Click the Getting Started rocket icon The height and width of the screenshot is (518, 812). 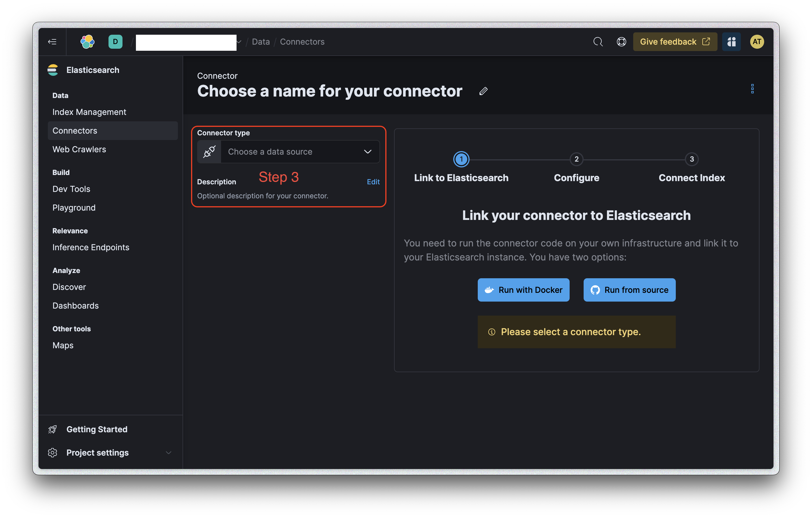coord(52,429)
